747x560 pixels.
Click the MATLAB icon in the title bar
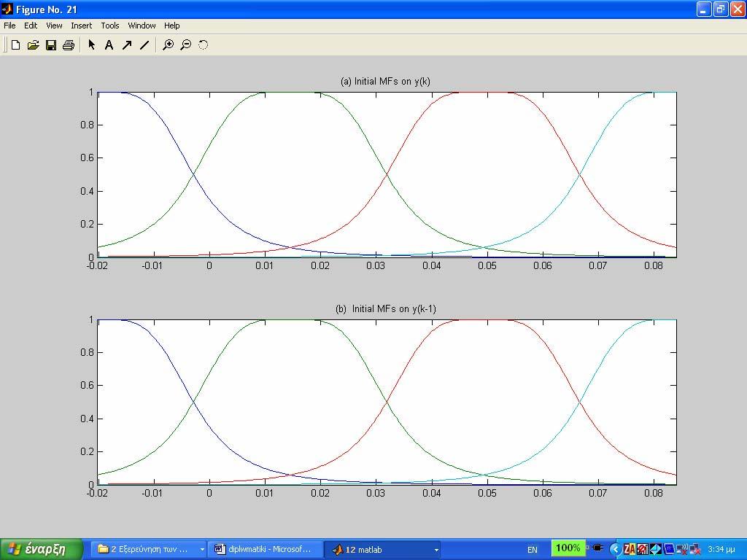point(7,9)
